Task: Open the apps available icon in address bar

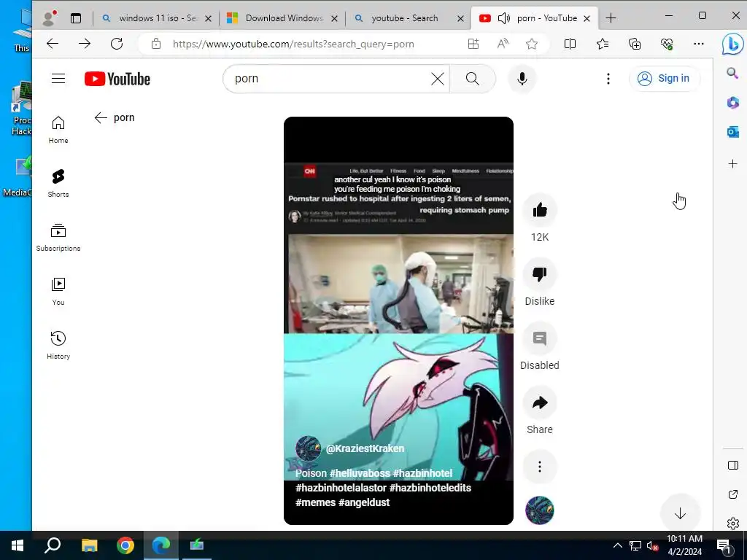Action: point(473,44)
